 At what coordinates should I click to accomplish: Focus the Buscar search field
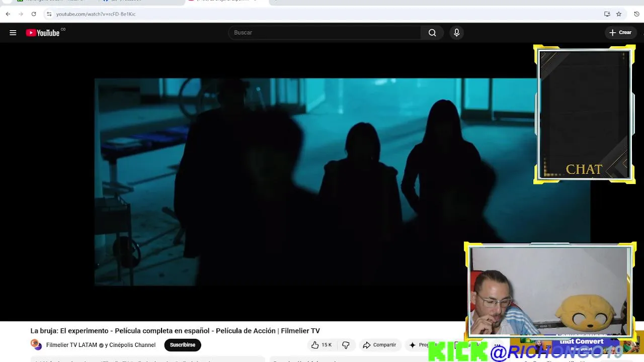point(325,33)
